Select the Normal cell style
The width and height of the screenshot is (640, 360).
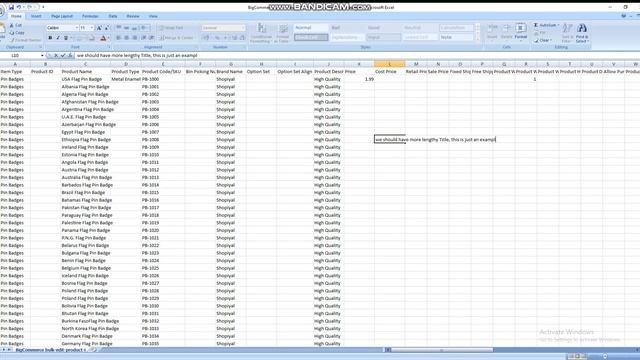[311, 28]
